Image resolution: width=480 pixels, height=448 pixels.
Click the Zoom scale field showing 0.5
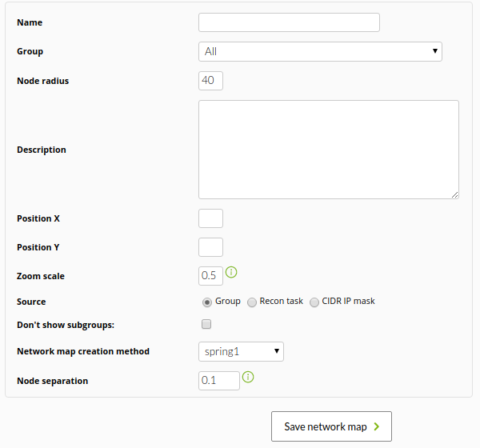pos(210,276)
